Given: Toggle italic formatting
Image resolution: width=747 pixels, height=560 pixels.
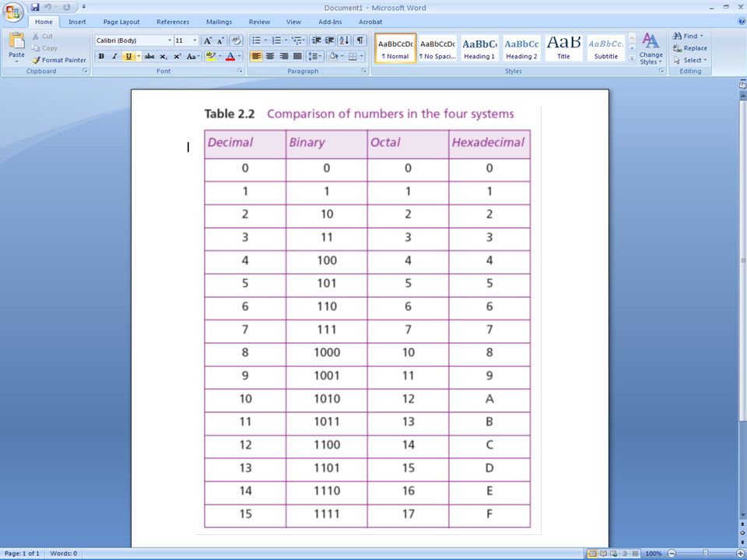Looking at the screenshot, I should (114, 56).
